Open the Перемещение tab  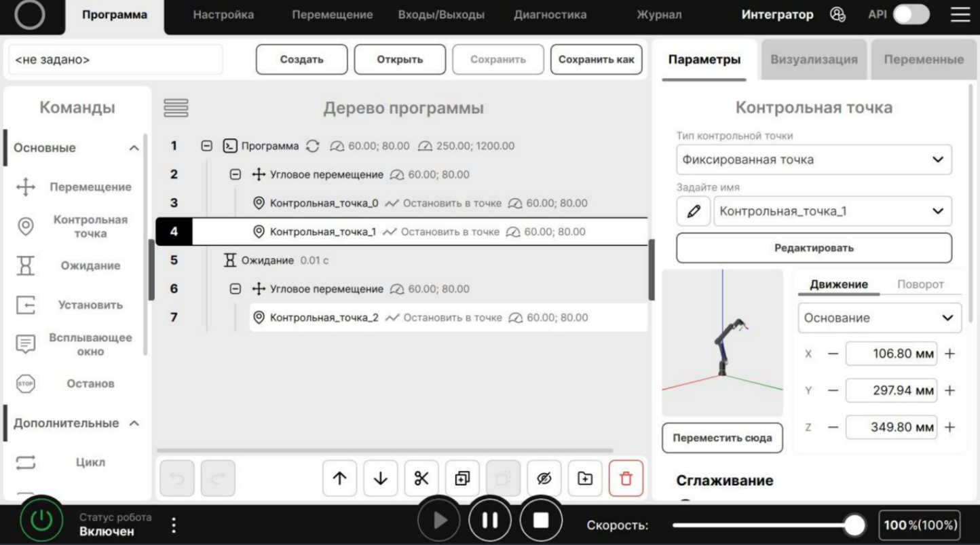click(x=333, y=15)
